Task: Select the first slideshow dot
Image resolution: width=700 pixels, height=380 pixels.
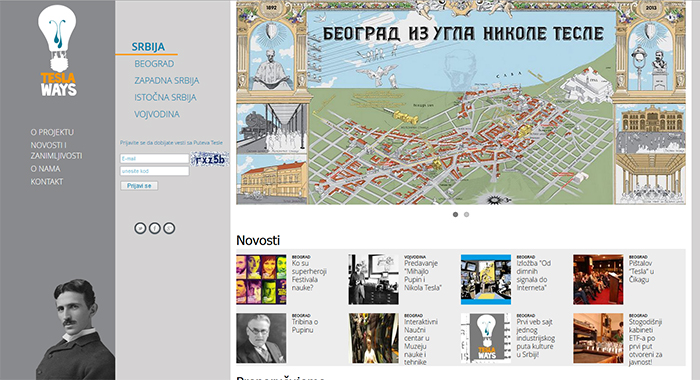Action: 455,214
